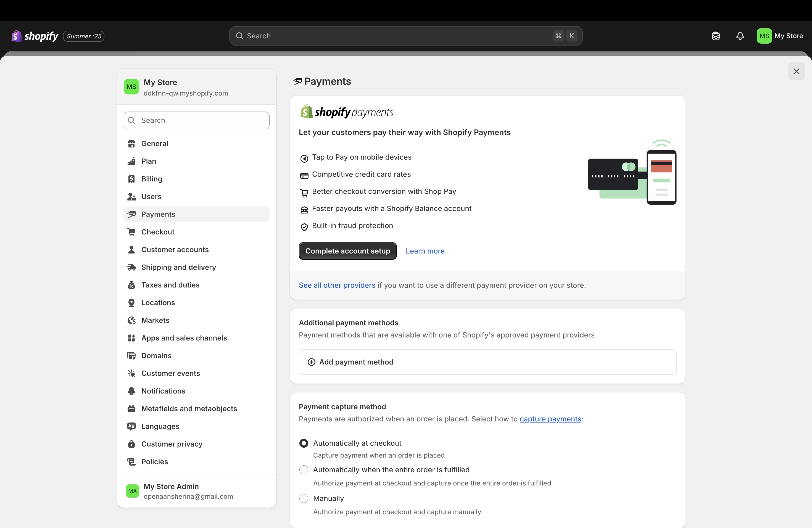Go to Plan settings
Image resolution: width=812 pixels, height=528 pixels.
197,161
